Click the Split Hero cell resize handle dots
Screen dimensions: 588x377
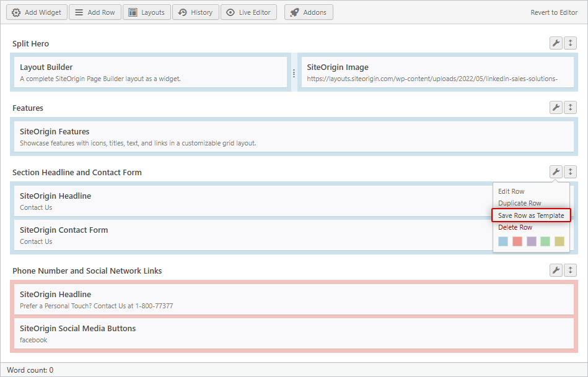[294, 74]
